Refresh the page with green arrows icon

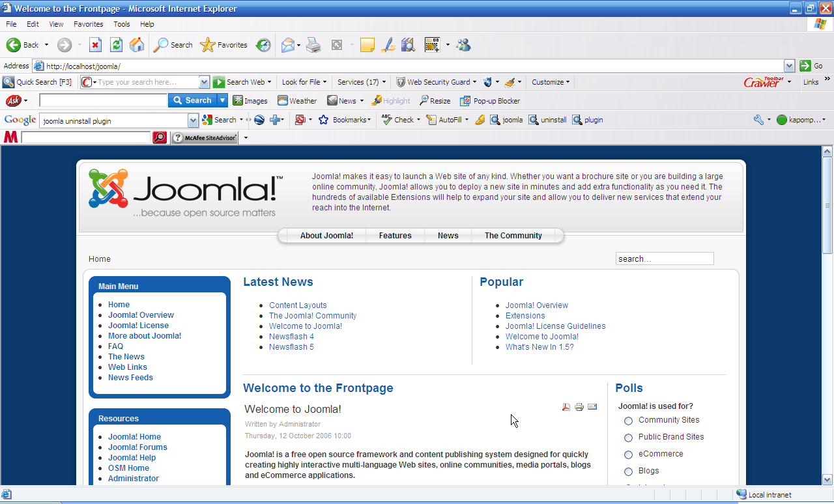[x=116, y=45]
